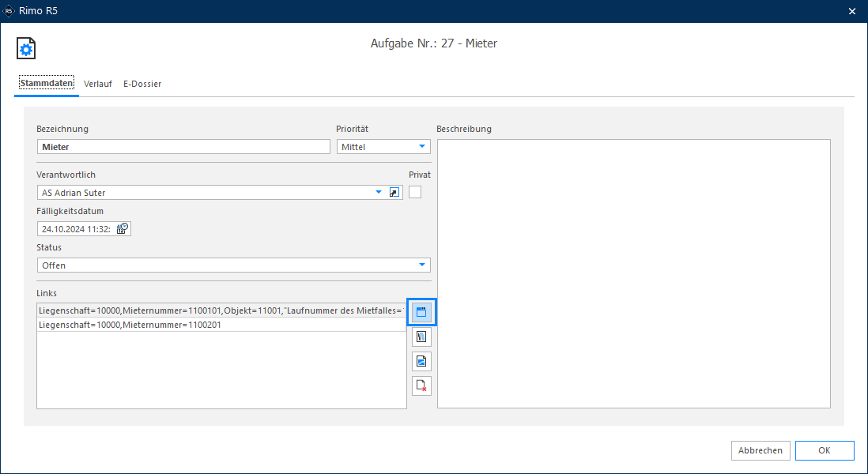The height and width of the screenshot is (474, 868).
Task: Click the binder link icon beside Links
Action: [421, 337]
